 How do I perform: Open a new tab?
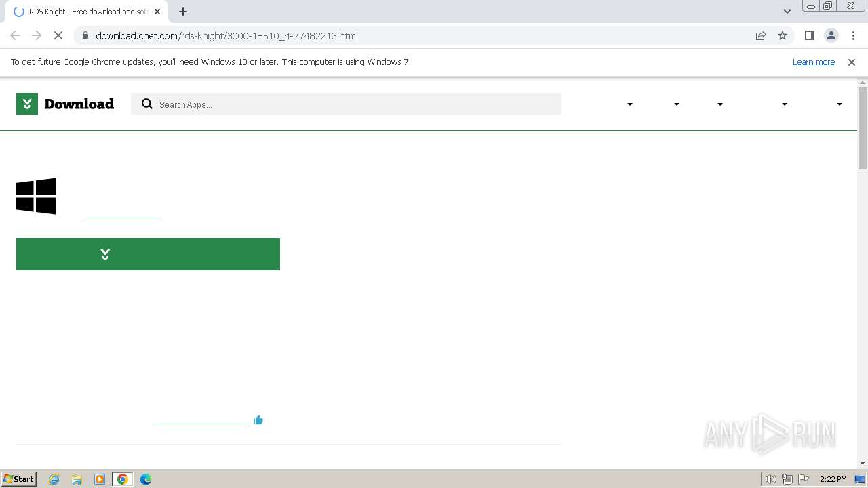183,12
